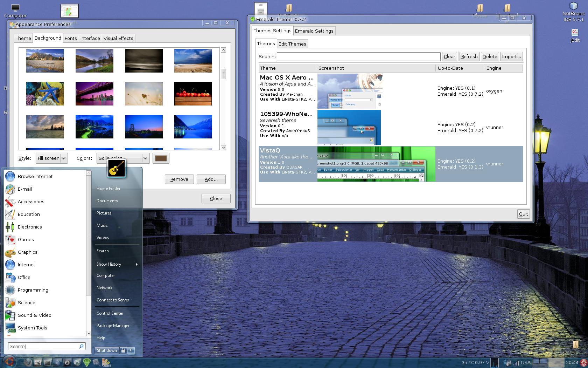
Task: Click the Add... wallpaper button
Action: pyautogui.click(x=211, y=179)
